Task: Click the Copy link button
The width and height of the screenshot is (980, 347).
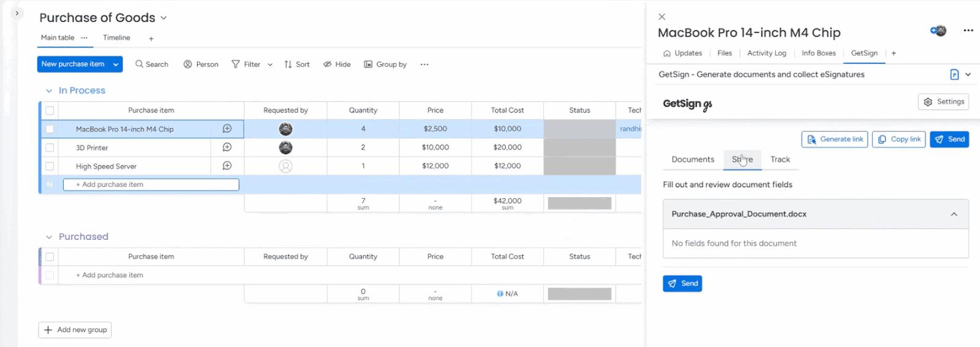Action: point(899,140)
